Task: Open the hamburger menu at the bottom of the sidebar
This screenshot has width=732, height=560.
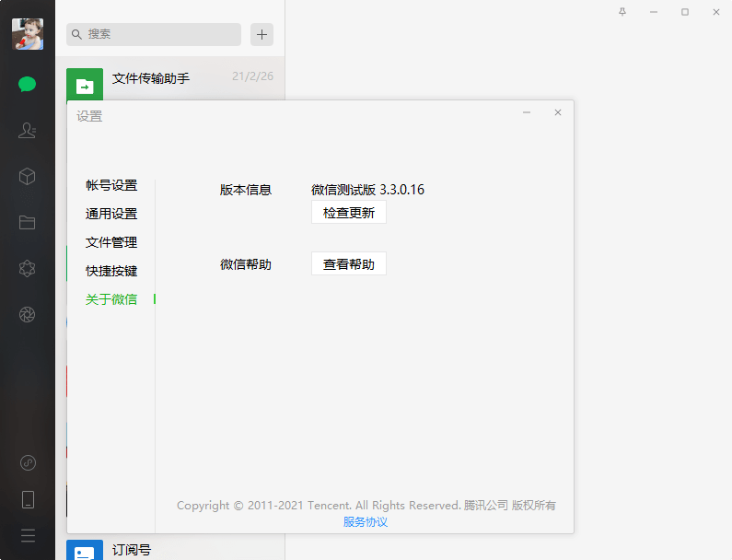Action: pos(28,536)
